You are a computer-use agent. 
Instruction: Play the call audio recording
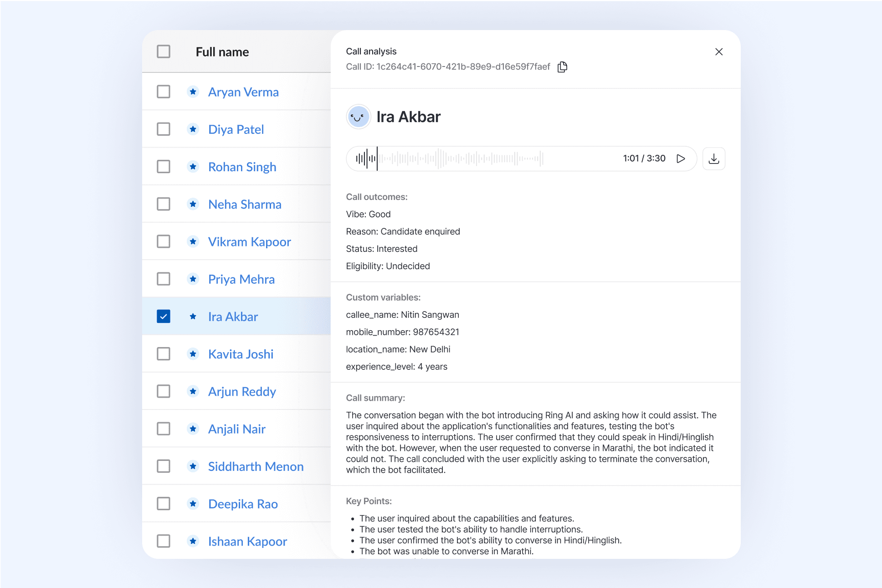click(x=681, y=159)
